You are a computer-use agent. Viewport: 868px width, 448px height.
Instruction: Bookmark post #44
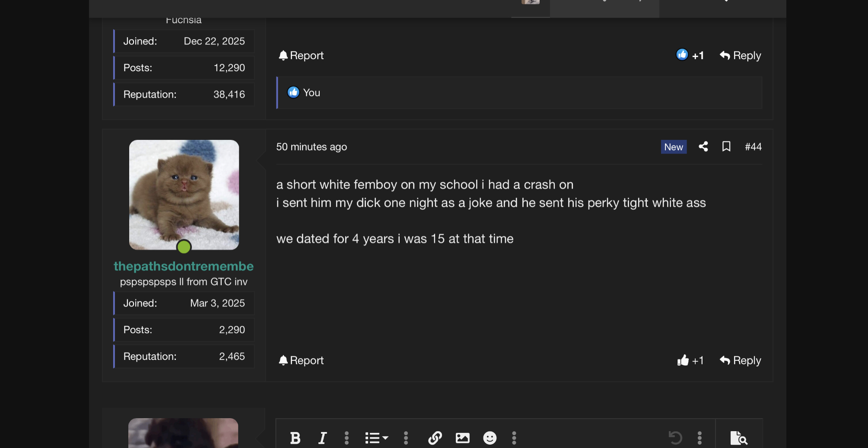coord(726,147)
